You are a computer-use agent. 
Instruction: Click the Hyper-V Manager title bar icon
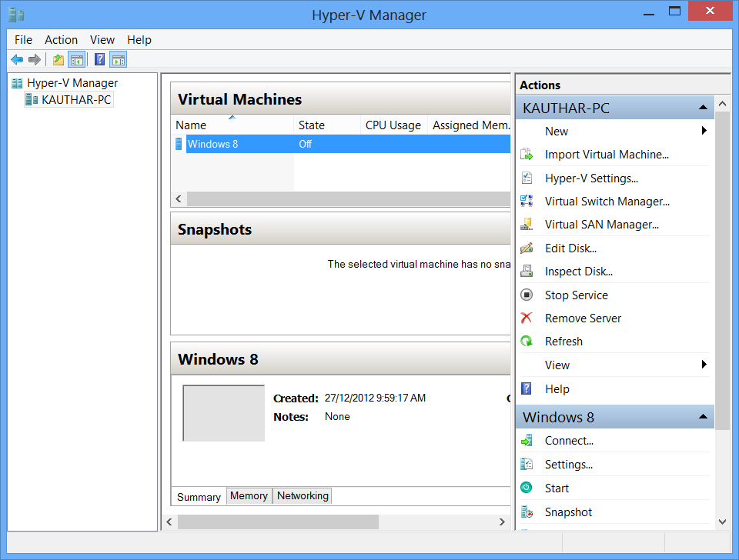[x=16, y=15]
